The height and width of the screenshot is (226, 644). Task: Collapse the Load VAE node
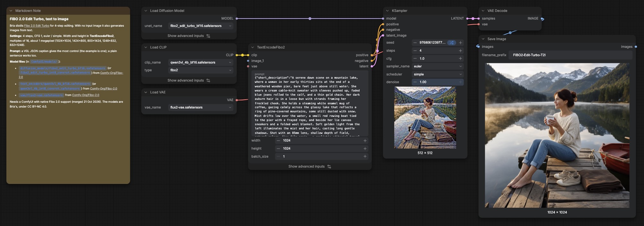[x=146, y=92]
